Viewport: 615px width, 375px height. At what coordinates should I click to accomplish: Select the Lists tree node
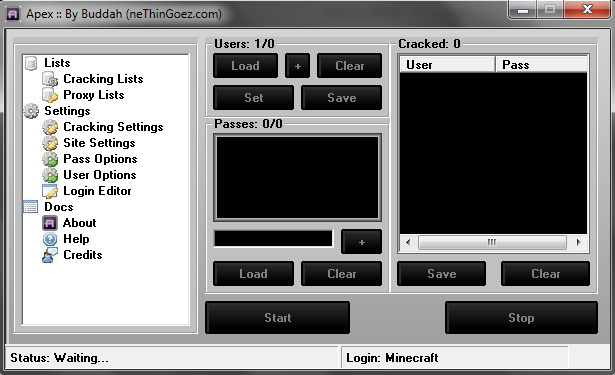coord(57,63)
